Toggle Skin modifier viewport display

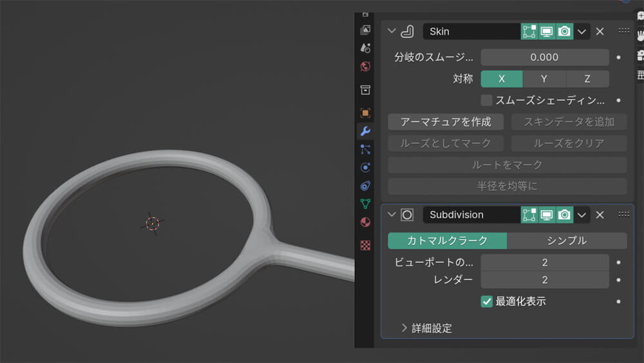coord(547,32)
